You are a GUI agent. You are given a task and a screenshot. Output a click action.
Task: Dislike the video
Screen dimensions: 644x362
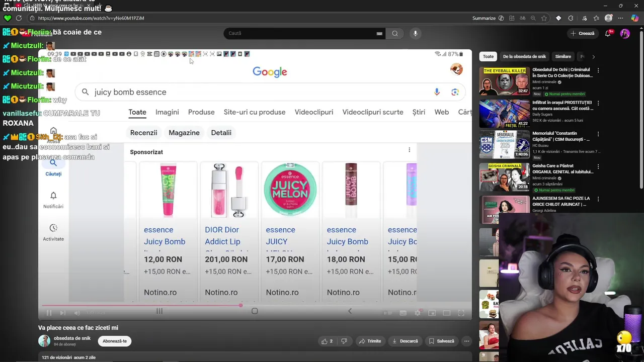tap(344, 341)
